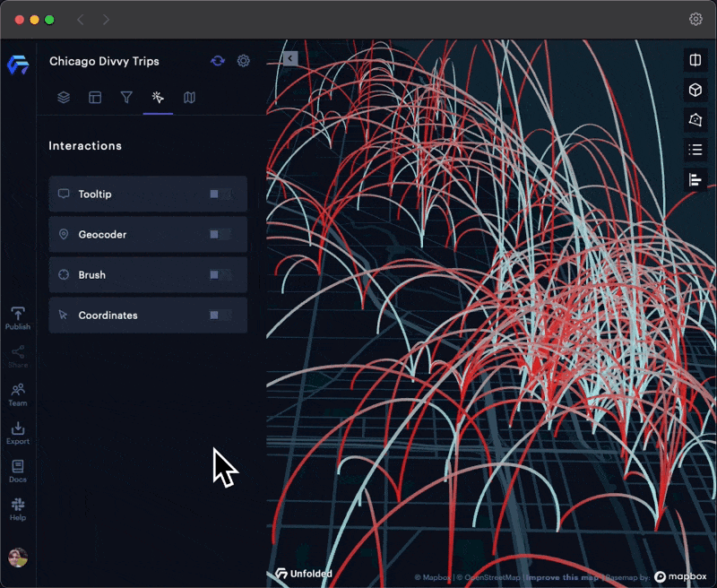Open the chart panel icon on map
Image resolution: width=717 pixels, height=588 pixels.
tap(695, 179)
